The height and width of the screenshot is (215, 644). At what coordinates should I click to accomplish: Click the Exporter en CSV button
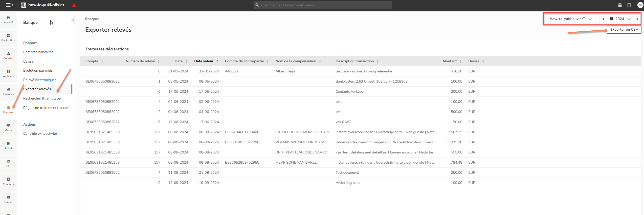[624, 29]
